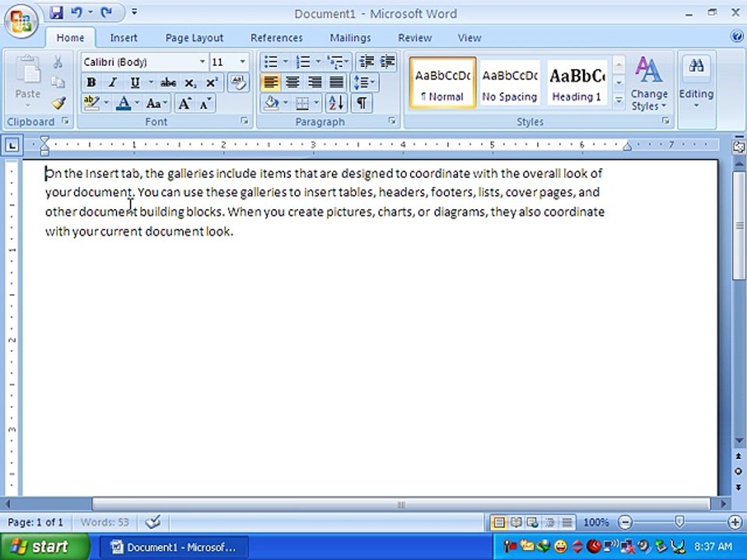
Task: Switch to the Insert tab
Action: pos(124,37)
